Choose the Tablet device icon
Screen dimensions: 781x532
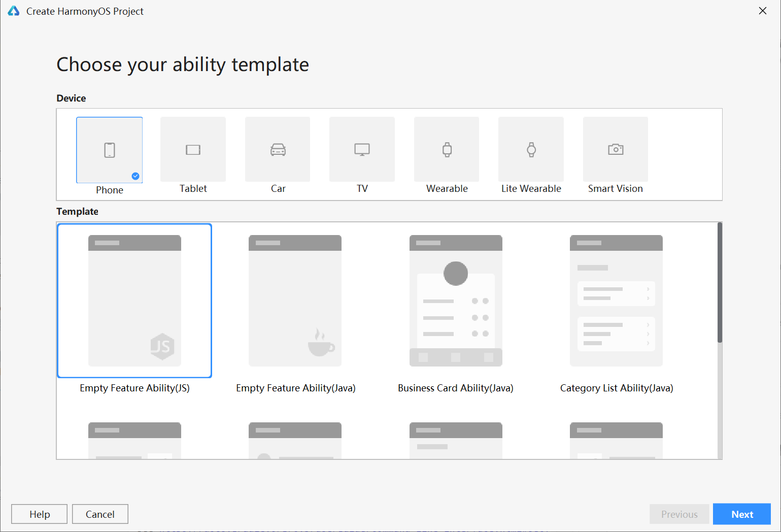point(193,149)
